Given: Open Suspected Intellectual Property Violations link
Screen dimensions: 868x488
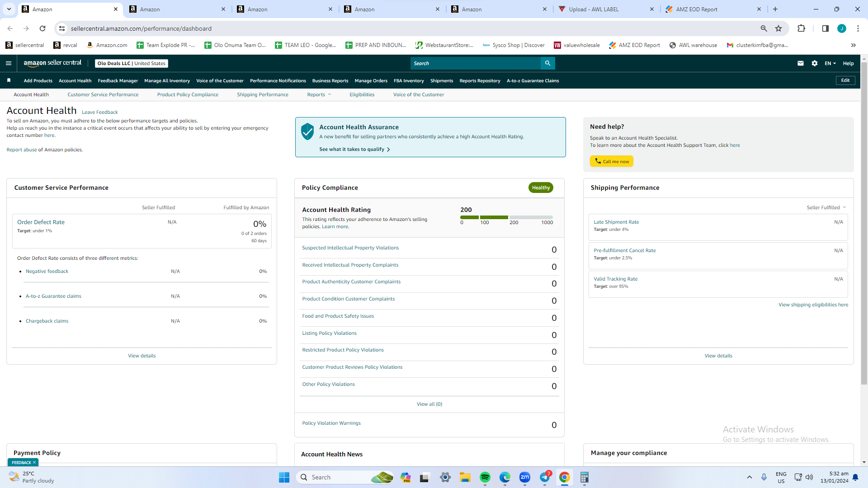Looking at the screenshot, I should pos(350,248).
